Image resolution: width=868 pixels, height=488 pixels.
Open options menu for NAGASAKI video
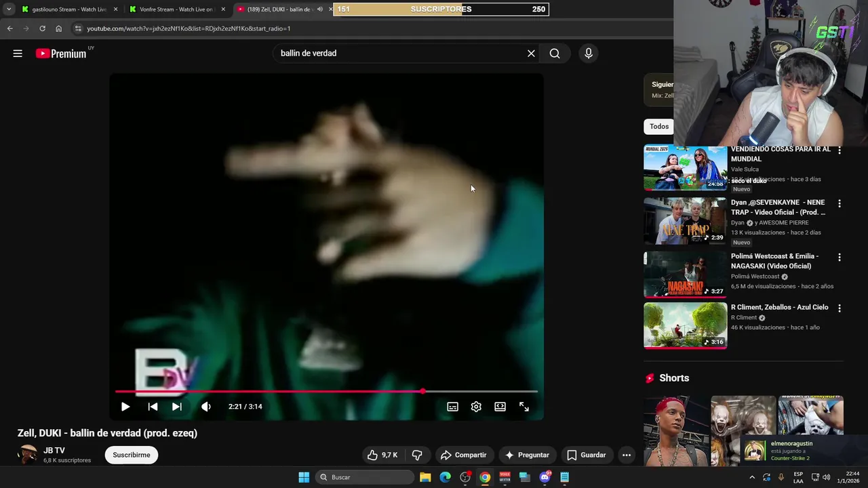point(840,258)
